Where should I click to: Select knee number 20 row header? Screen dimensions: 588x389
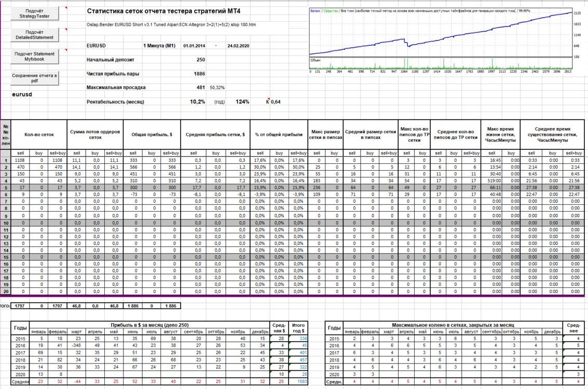tap(6, 291)
